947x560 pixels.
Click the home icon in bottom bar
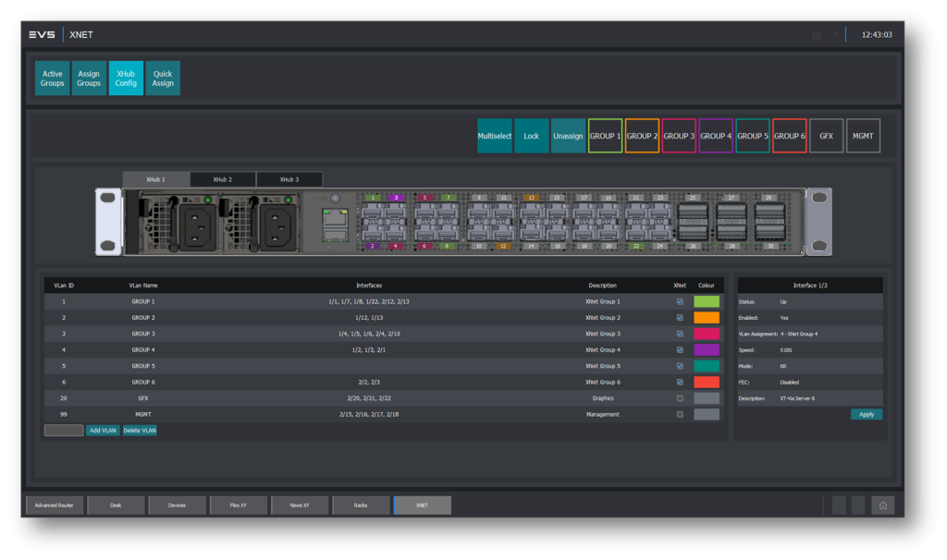[x=882, y=505]
